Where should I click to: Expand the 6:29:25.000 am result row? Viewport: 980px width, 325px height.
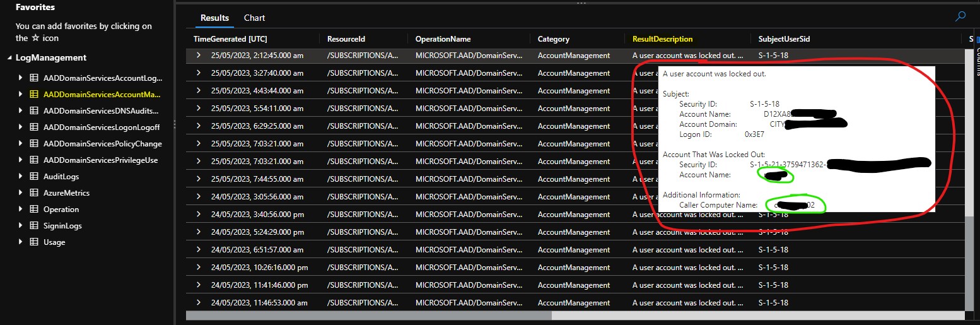click(x=199, y=126)
